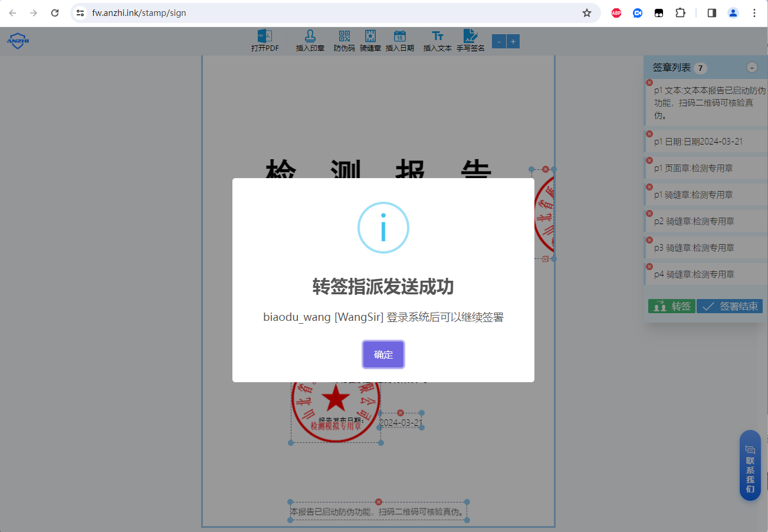Viewport: 768px width, 532px height.
Task: Delete the p2 骑缝章 seal entry
Action: 649,214
